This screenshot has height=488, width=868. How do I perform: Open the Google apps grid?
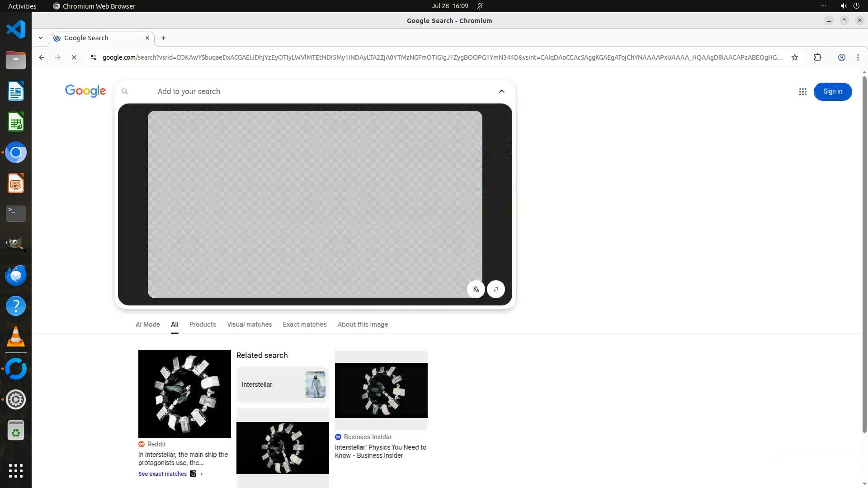pos(802,92)
